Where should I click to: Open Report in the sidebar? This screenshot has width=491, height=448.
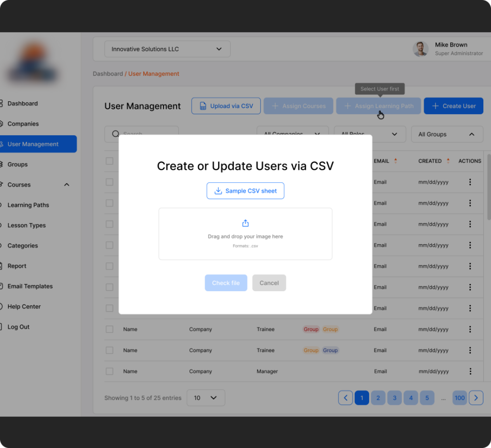pos(17,266)
